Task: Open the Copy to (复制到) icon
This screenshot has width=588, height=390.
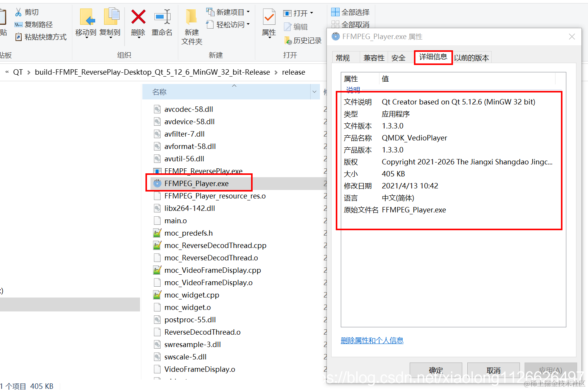Action: [111, 17]
